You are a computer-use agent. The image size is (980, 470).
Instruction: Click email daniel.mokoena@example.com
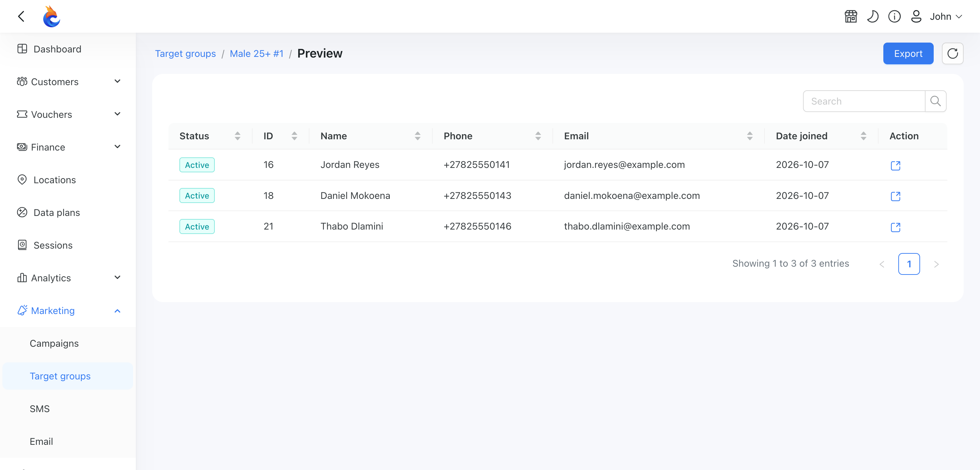tap(631, 195)
